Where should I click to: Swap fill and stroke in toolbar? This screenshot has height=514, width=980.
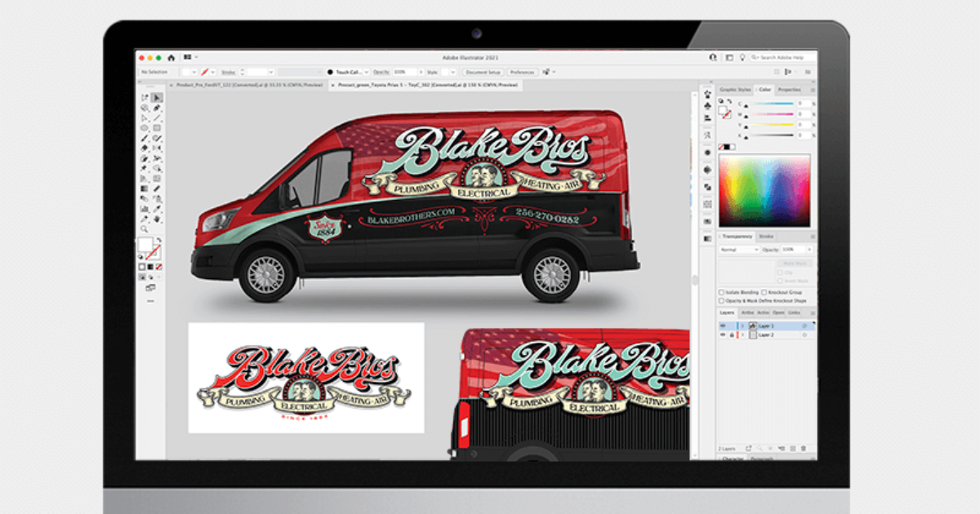point(158,241)
